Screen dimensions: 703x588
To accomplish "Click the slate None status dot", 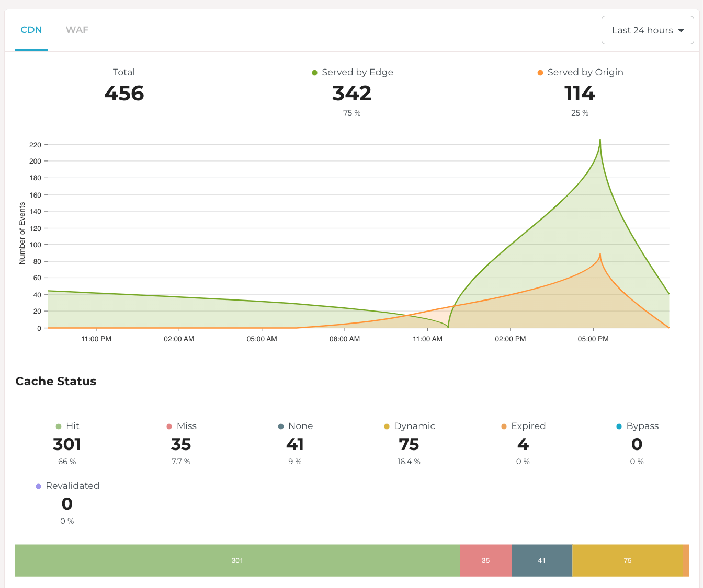I will coord(281,426).
